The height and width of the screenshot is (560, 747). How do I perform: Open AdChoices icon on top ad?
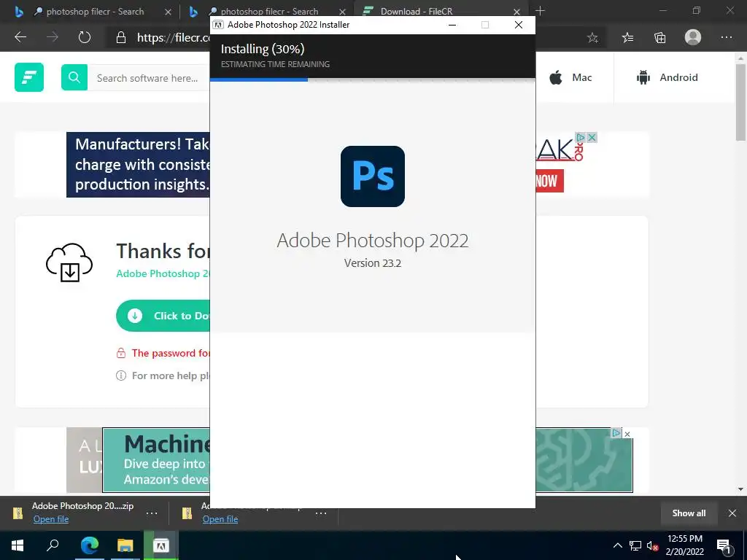(580, 138)
